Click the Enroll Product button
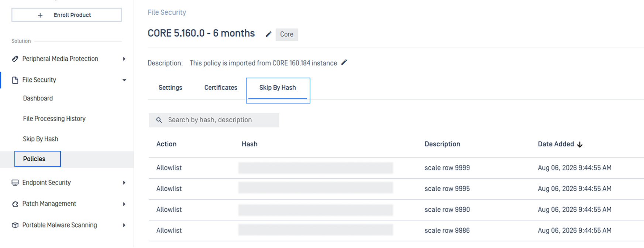Image resolution: width=644 pixels, height=248 pixels. 66,15
